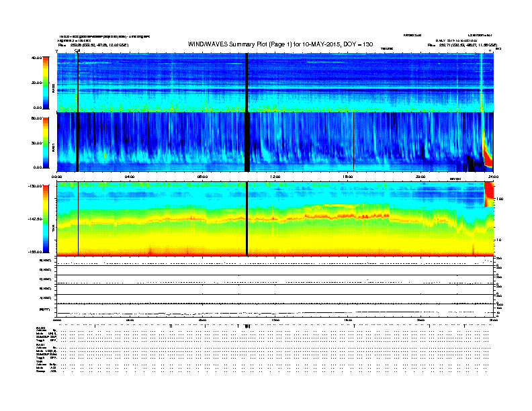
Task: Select the 30.00 label on RAD1 colorbar
Action: (x=36, y=143)
